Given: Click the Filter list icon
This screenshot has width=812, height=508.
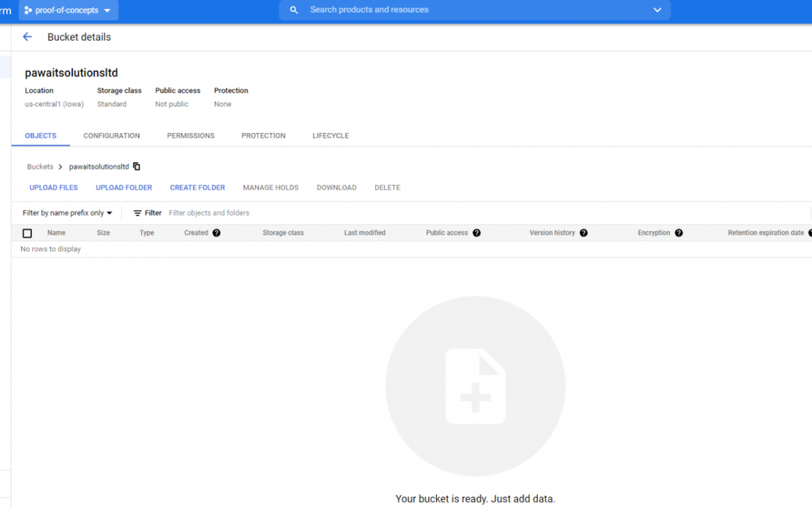Looking at the screenshot, I should pos(138,213).
